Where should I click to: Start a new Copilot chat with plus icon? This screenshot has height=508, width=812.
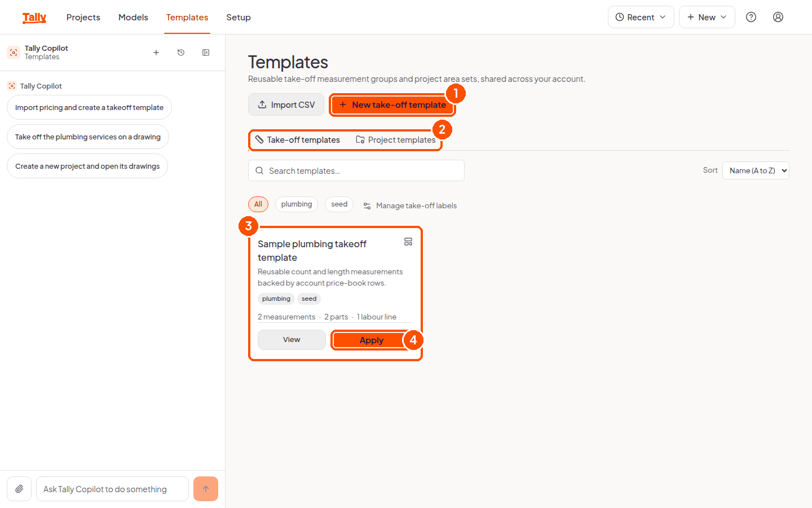click(156, 52)
